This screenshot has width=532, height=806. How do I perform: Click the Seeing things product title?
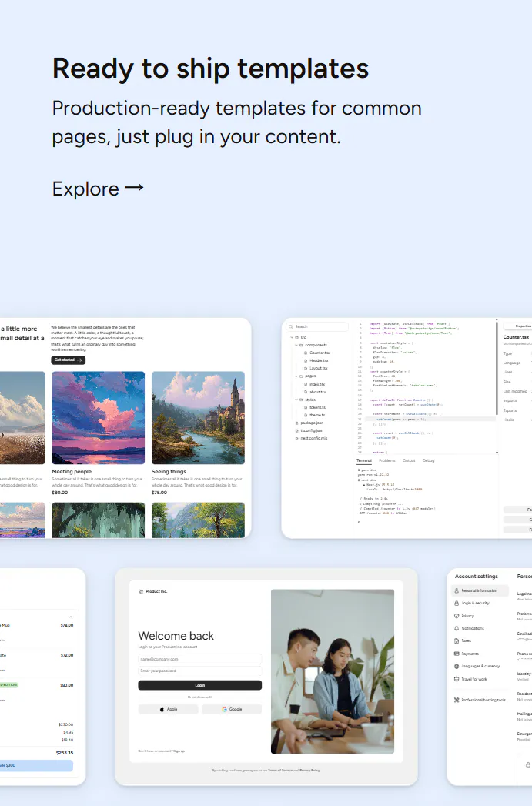[169, 471]
